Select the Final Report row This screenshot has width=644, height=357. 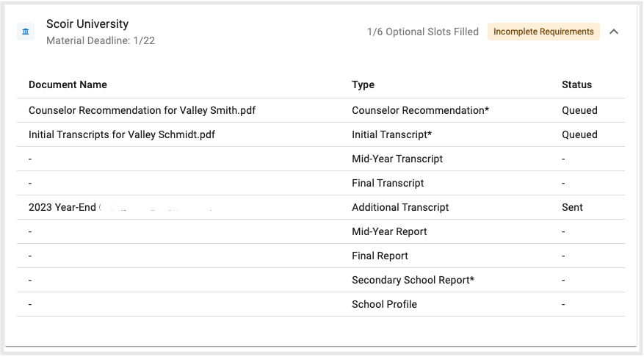click(380, 256)
